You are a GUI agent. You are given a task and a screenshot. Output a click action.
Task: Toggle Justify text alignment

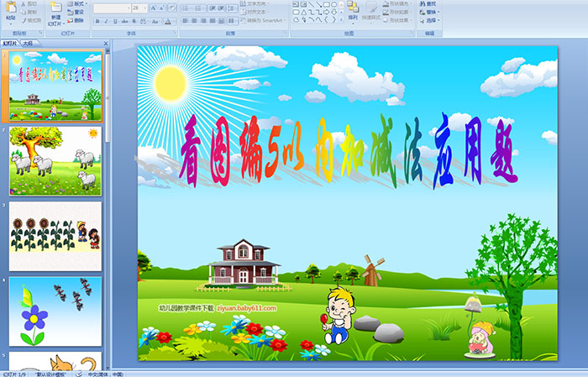pyautogui.click(x=213, y=21)
